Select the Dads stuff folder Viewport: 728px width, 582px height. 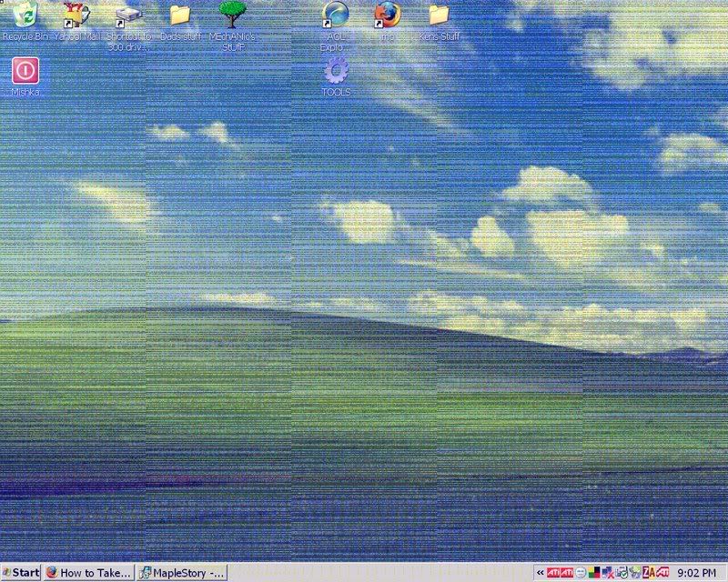click(x=180, y=21)
